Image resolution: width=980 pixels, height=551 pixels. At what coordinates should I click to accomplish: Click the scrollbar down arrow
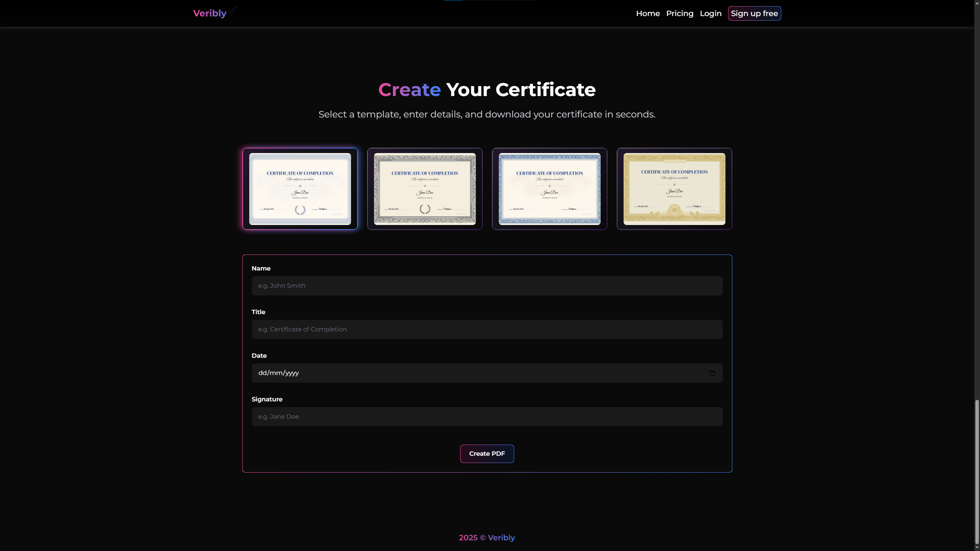tap(977, 548)
